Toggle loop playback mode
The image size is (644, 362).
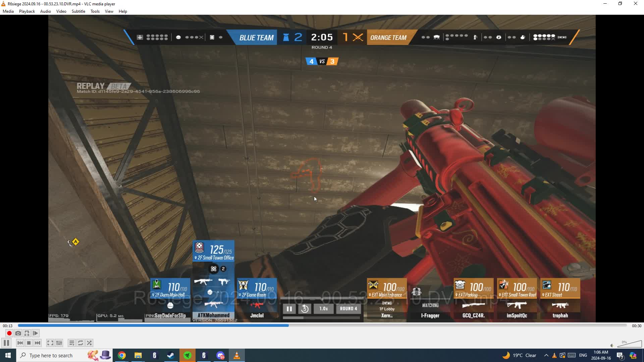click(x=80, y=343)
